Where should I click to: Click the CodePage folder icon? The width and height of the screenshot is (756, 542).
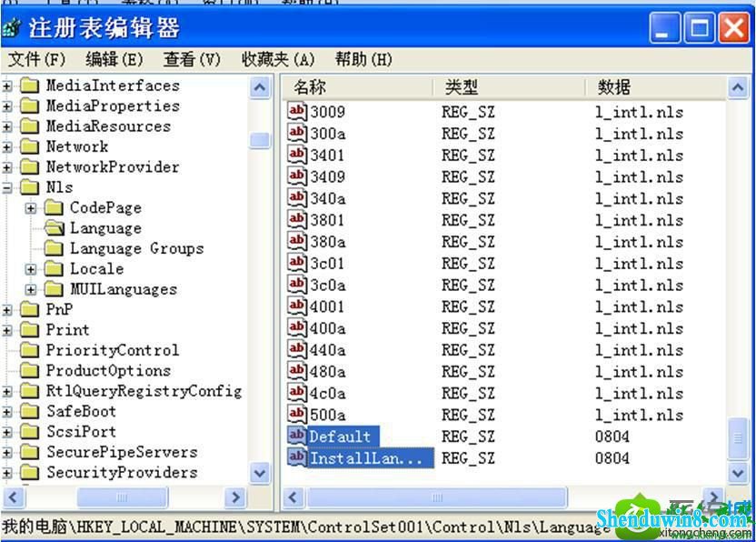54,207
